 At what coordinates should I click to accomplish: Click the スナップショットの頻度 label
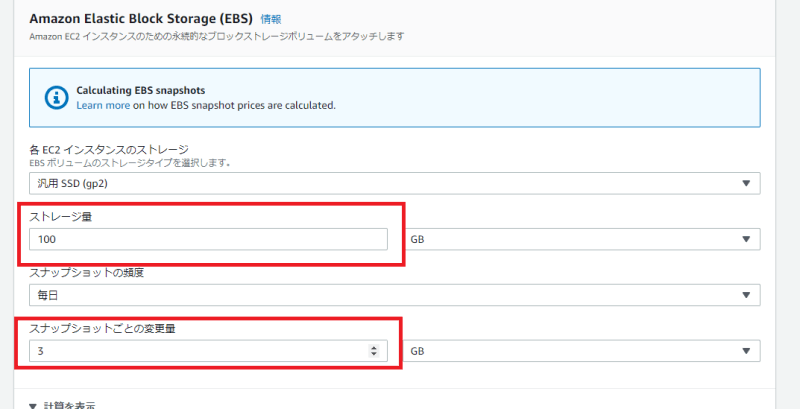(87, 273)
